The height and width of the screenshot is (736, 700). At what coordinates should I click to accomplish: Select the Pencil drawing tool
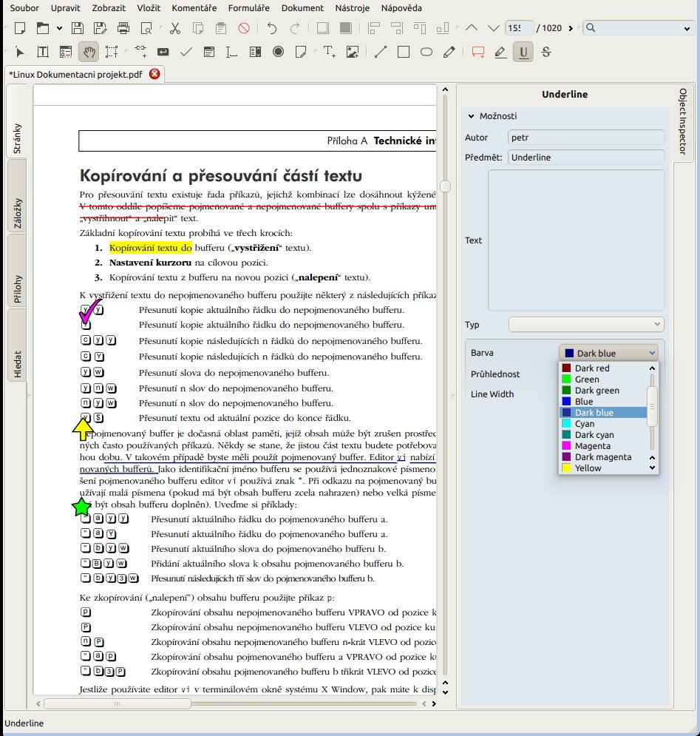coord(449,52)
